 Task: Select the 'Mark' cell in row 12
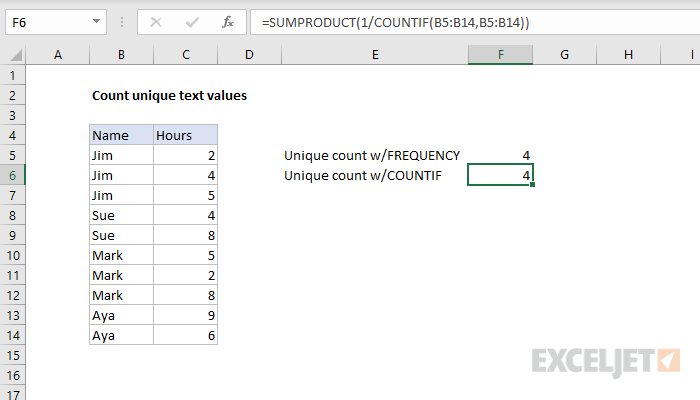tap(121, 295)
